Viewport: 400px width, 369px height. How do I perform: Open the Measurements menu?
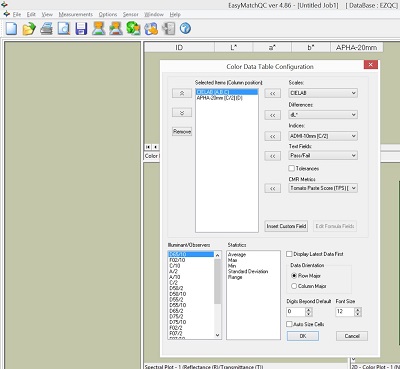click(76, 14)
